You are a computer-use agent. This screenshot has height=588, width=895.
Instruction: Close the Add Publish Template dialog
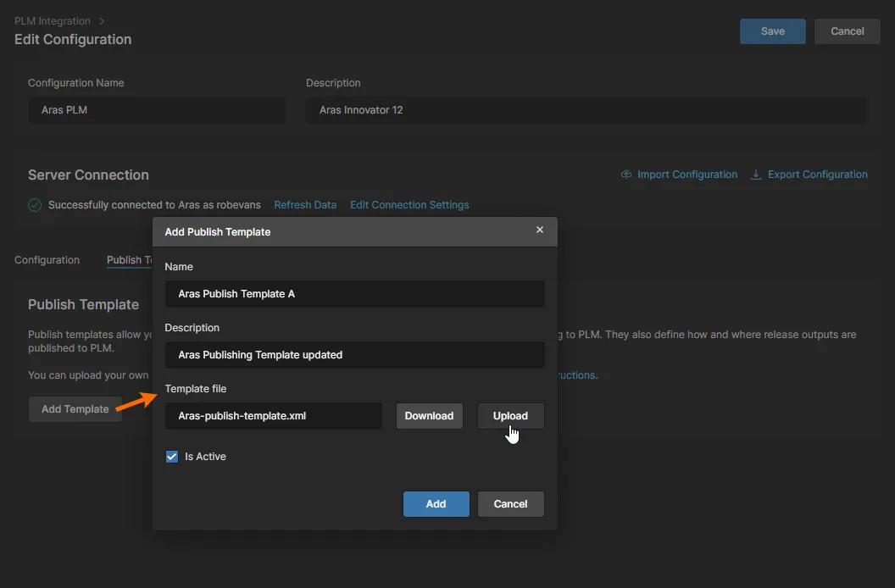coord(539,230)
